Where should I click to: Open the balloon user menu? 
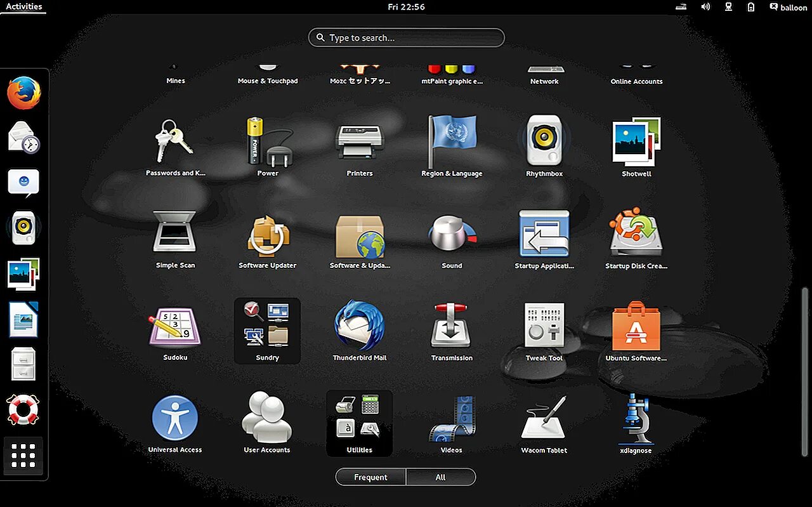789,7
